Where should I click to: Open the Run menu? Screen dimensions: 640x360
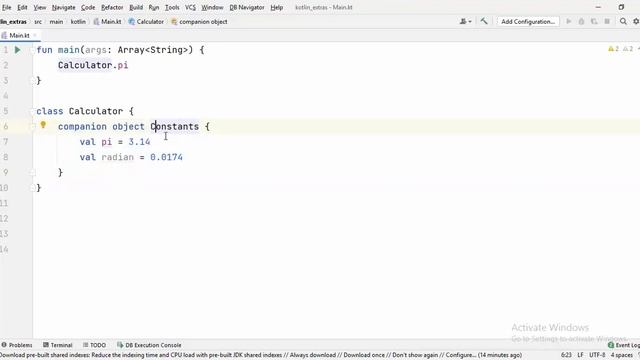pos(154,7)
